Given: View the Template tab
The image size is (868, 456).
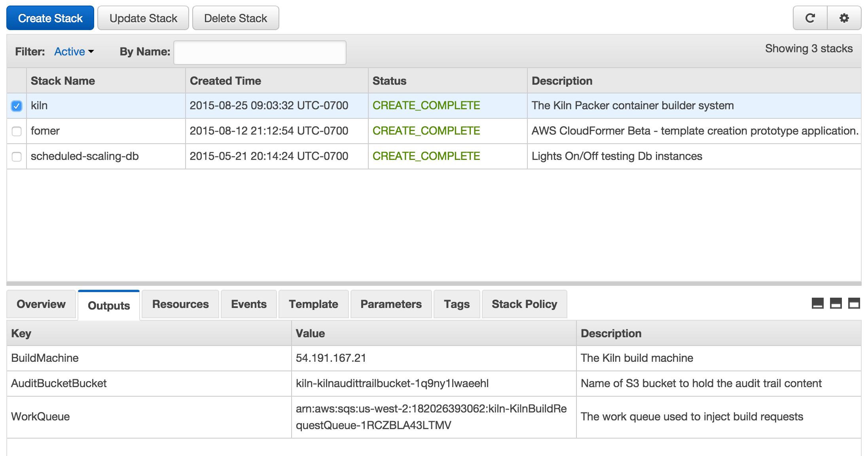Looking at the screenshot, I should click(x=313, y=304).
